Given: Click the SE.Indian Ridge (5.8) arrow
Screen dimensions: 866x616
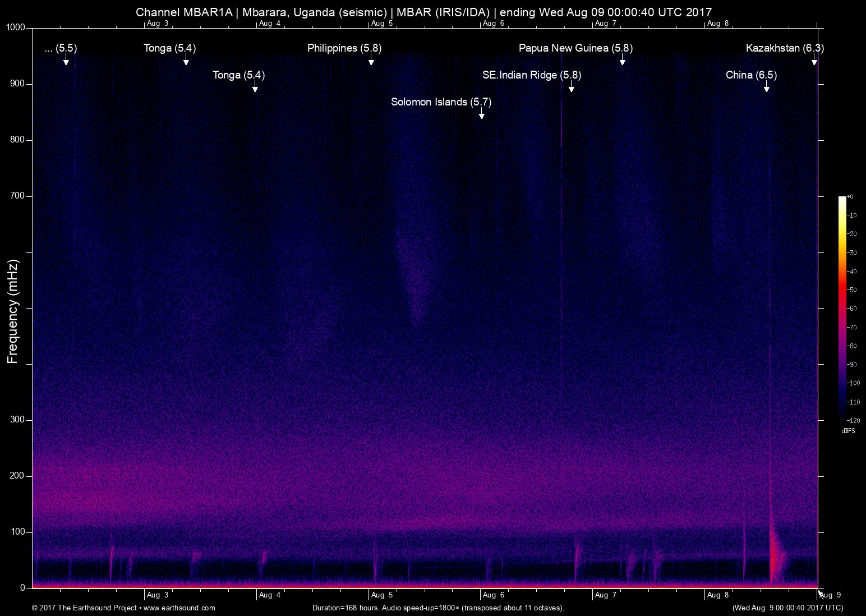Looking at the screenshot, I should (x=571, y=90).
